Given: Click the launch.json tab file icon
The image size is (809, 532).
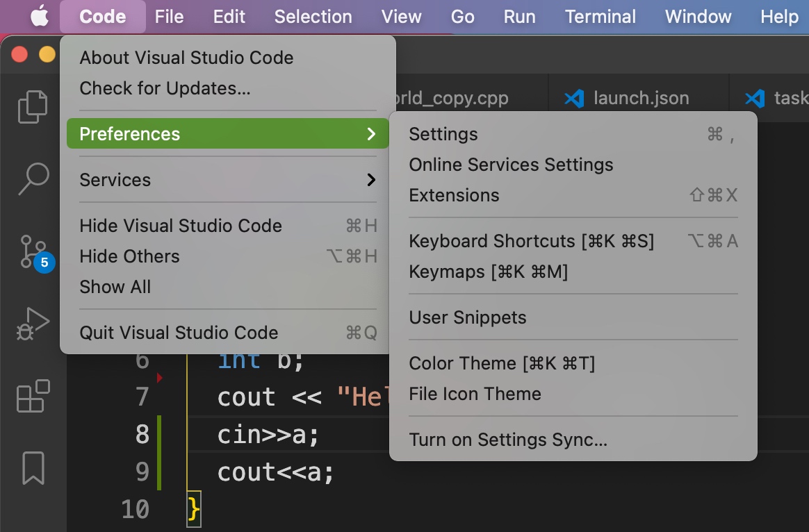Looking at the screenshot, I should pyautogui.click(x=574, y=99).
